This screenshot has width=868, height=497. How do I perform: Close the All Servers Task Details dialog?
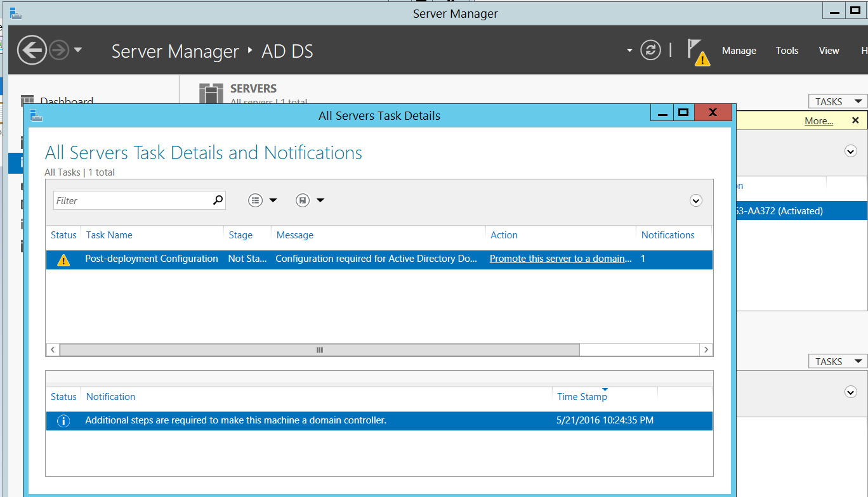[713, 113]
